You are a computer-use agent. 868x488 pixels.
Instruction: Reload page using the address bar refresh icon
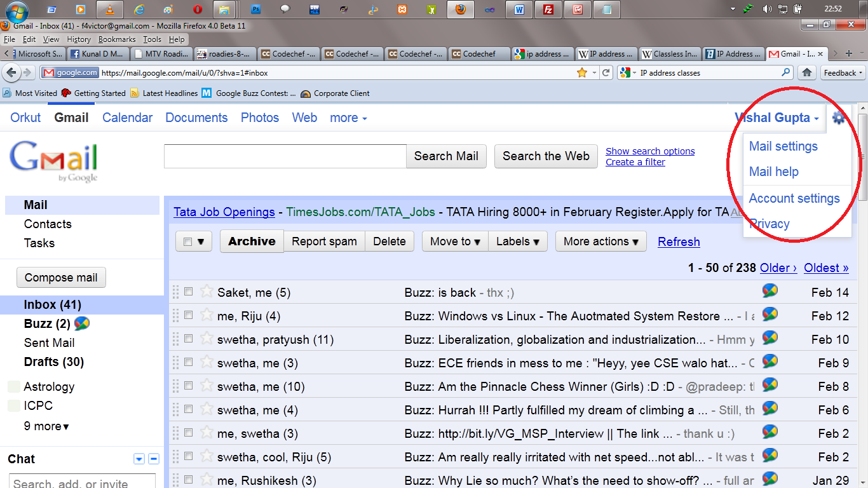point(606,72)
